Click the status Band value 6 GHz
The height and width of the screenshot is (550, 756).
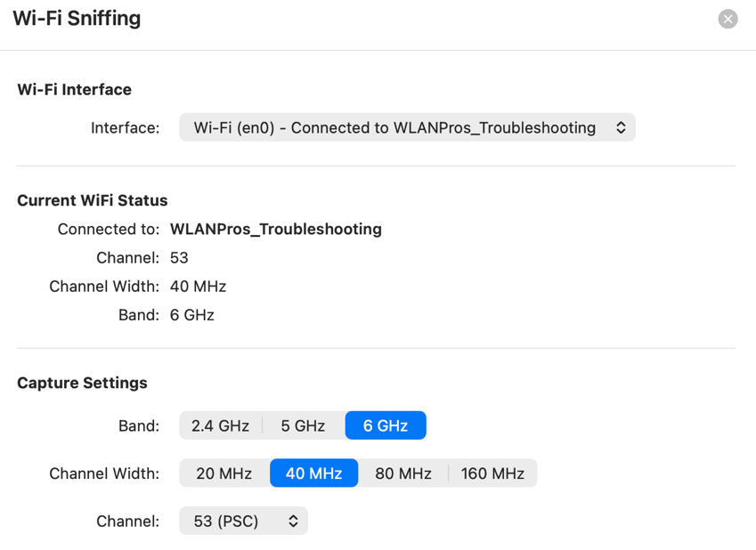coord(192,315)
